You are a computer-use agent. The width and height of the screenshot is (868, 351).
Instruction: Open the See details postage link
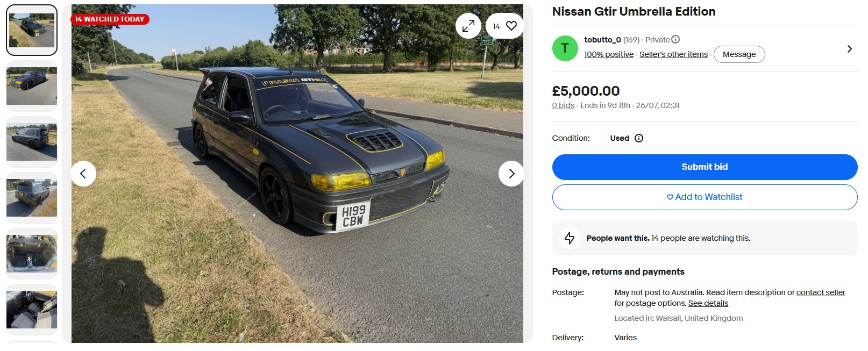pyautogui.click(x=708, y=303)
